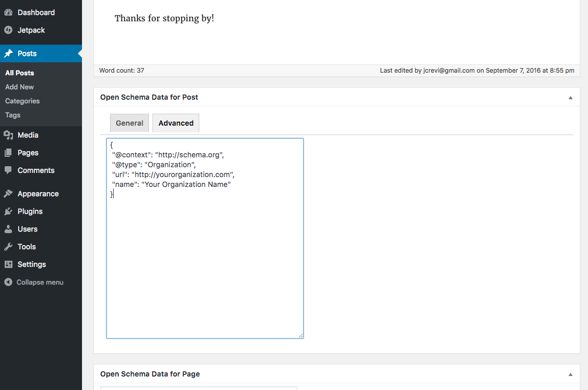Open Add New post link
Screen dimensions: 588x390
20,87
